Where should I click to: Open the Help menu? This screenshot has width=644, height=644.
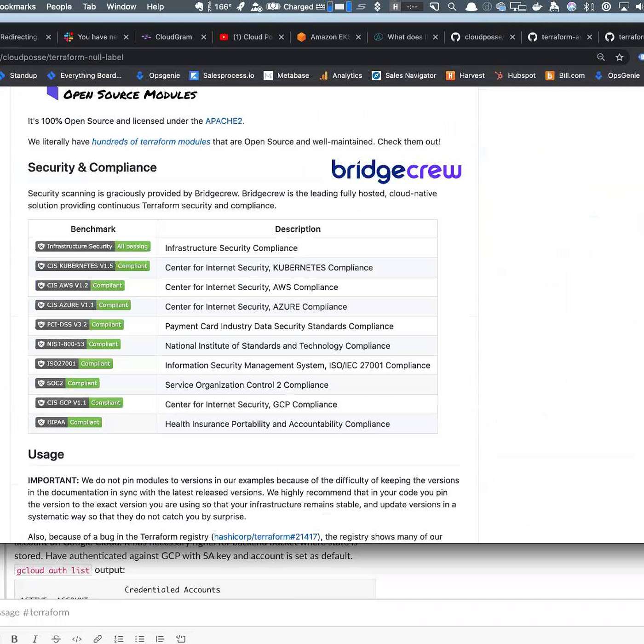coord(155,6)
